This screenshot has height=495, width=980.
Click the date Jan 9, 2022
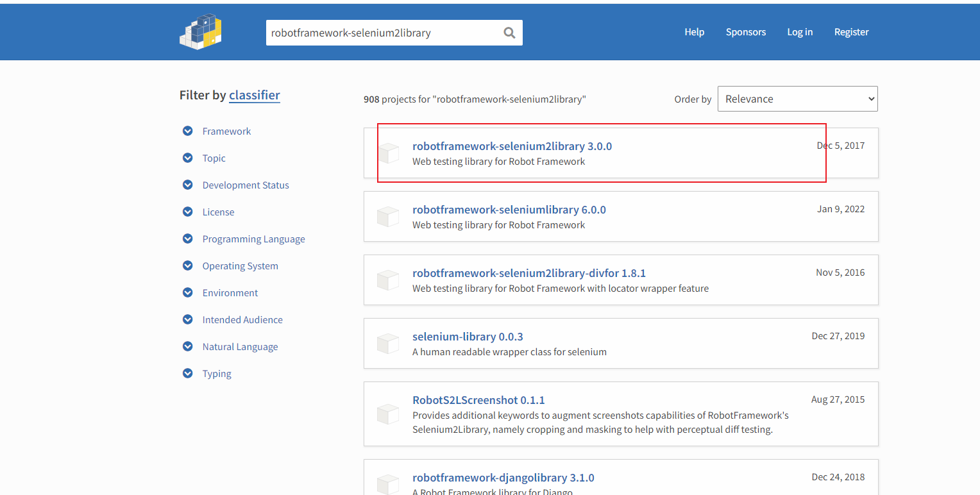[841, 209]
